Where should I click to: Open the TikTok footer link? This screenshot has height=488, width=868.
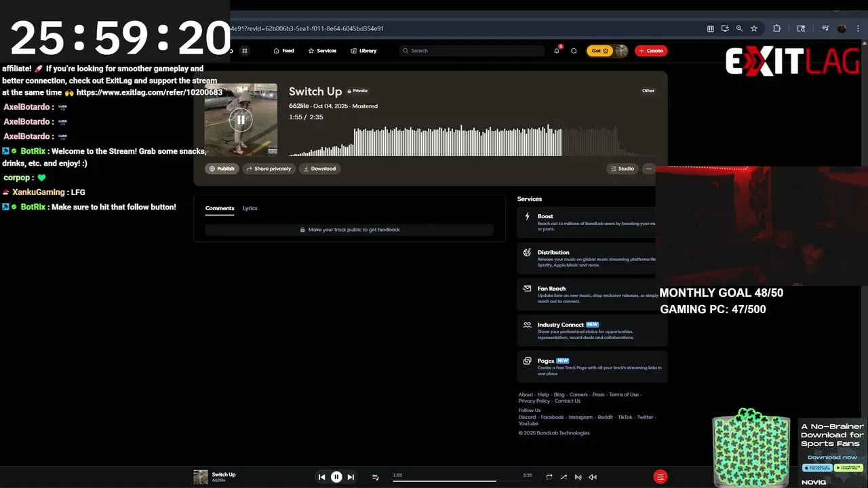(625, 418)
